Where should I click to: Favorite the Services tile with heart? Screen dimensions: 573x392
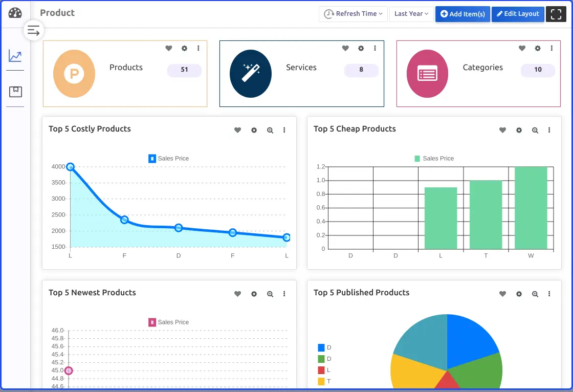(345, 48)
